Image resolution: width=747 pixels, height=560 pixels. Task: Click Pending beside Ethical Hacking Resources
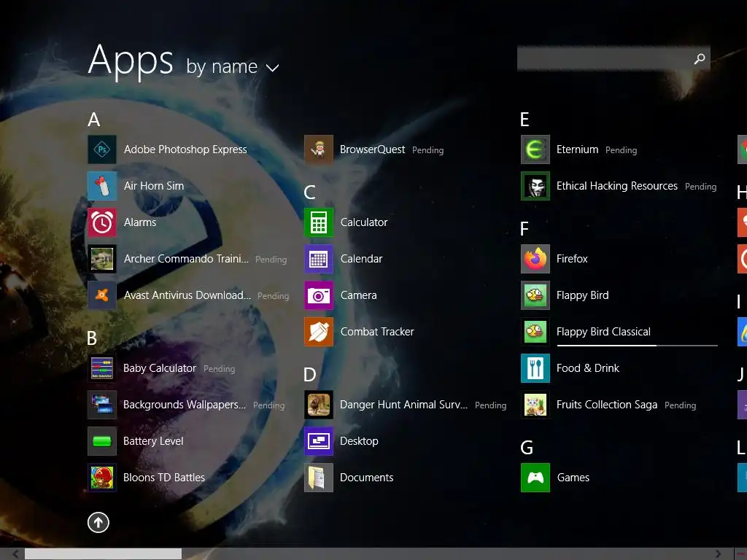coord(701,187)
